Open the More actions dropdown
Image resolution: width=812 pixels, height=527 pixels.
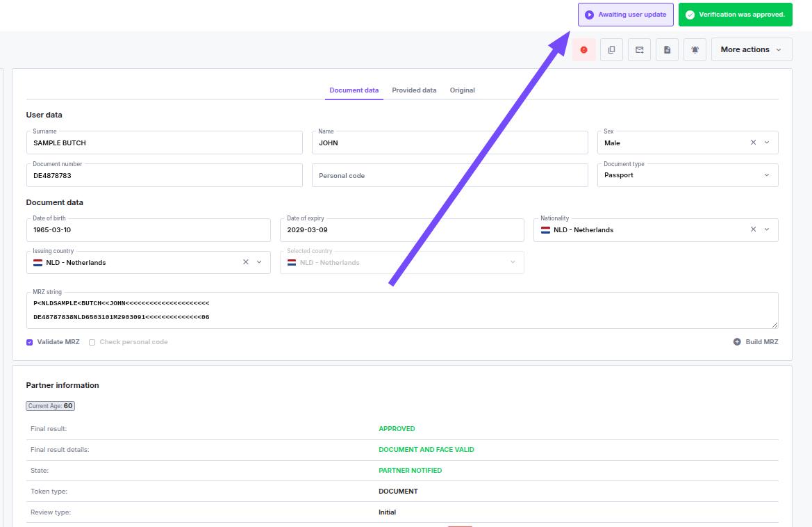(751, 49)
